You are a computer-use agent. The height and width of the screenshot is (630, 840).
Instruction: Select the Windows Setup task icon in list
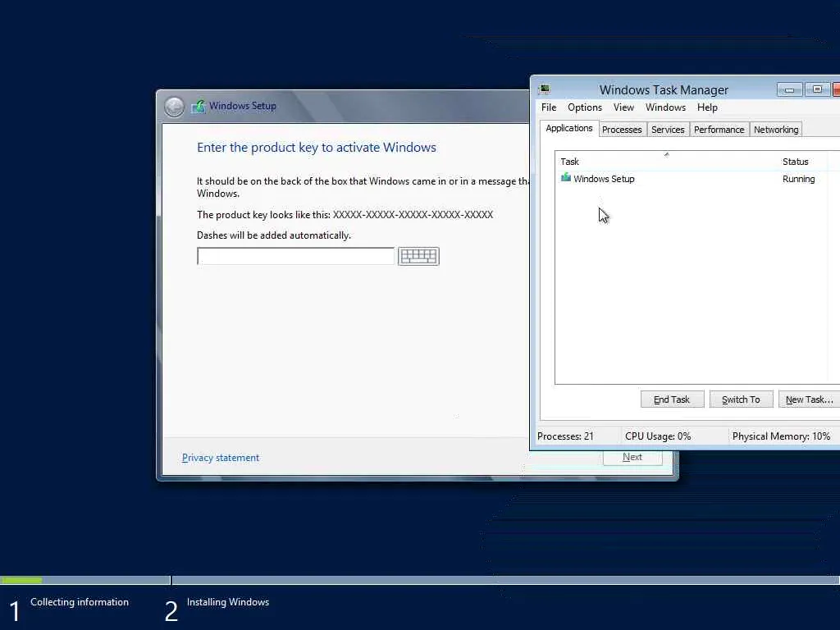(x=566, y=178)
